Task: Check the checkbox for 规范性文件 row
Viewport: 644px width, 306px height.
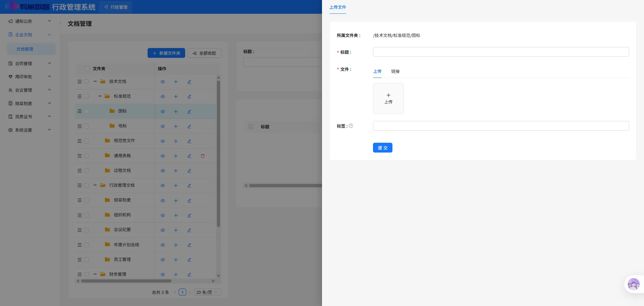Action: pyautogui.click(x=87, y=141)
